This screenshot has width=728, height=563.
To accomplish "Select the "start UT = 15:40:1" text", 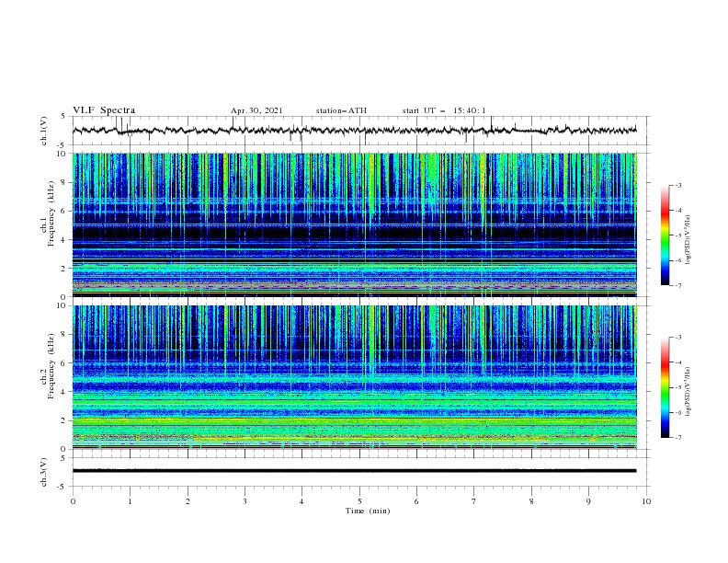I will click(x=444, y=110).
